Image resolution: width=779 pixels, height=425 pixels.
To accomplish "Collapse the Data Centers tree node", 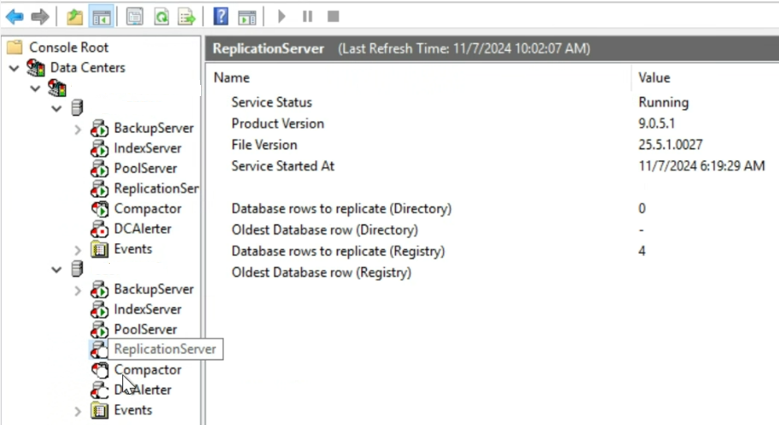I will (13, 68).
